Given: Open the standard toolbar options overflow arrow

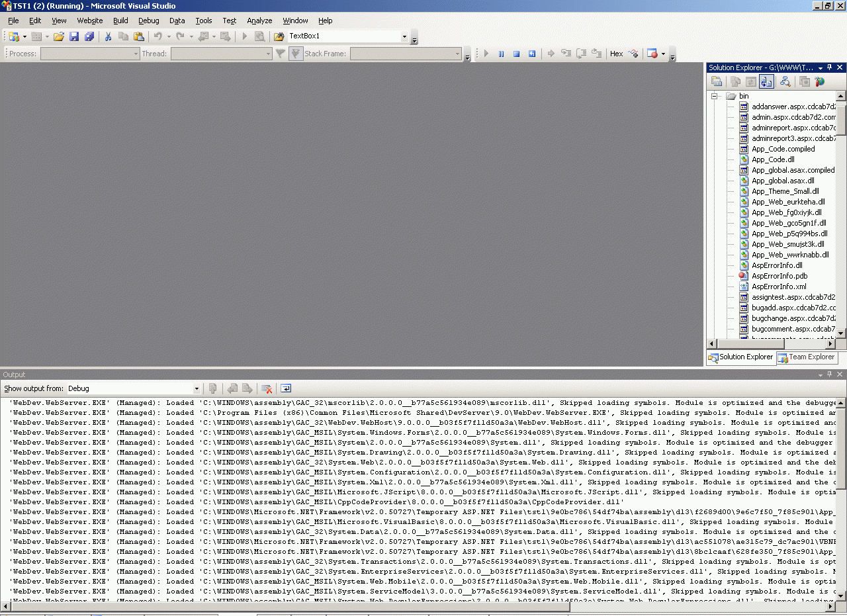Looking at the screenshot, I should point(414,37).
